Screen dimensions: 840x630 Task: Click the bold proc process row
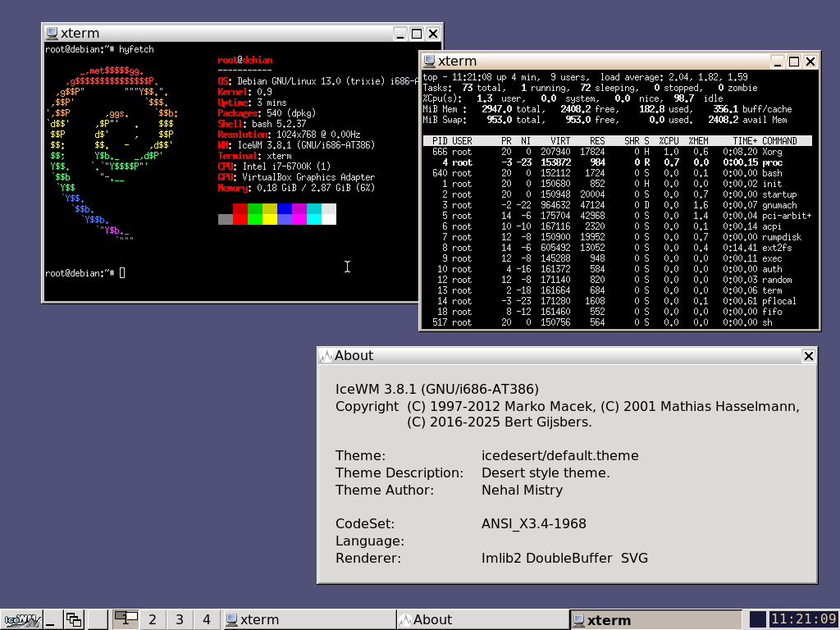coord(617,162)
